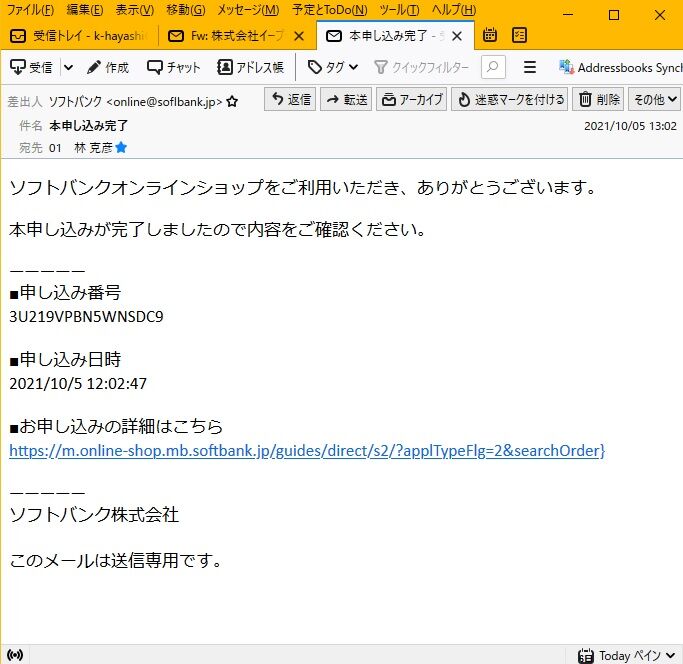Open the 予定とToDo(N) menu
This screenshot has width=683, height=664.
pyautogui.click(x=330, y=10)
